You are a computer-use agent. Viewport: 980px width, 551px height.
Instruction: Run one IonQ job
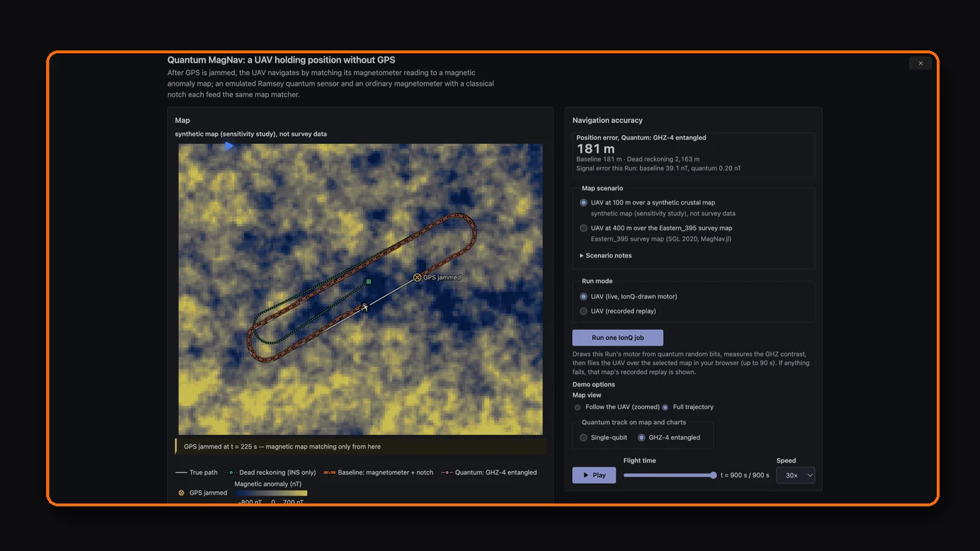click(x=618, y=338)
